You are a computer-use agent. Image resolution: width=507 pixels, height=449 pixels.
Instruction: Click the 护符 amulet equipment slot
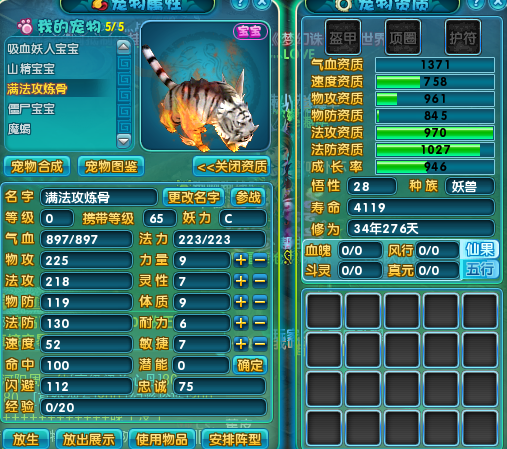(463, 37)
